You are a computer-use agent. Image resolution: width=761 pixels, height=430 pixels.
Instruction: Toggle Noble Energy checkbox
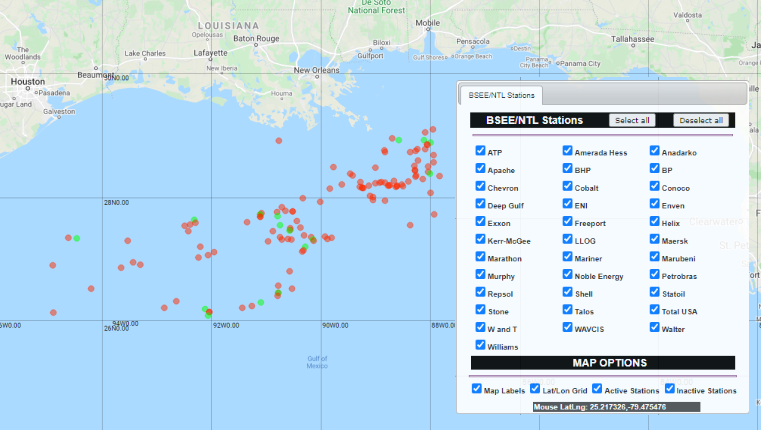(567, 274)
